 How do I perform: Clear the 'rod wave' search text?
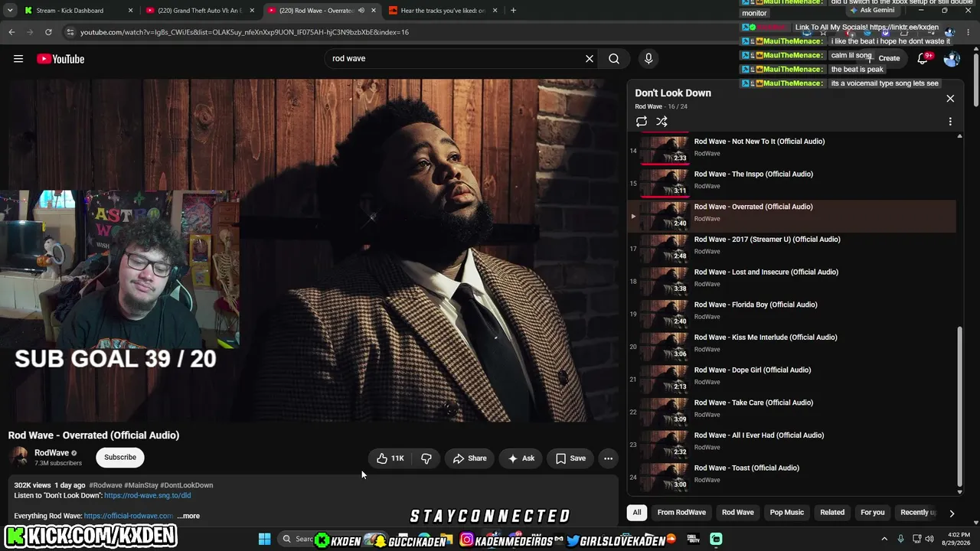pyautogui.click(x=590, y=59)
